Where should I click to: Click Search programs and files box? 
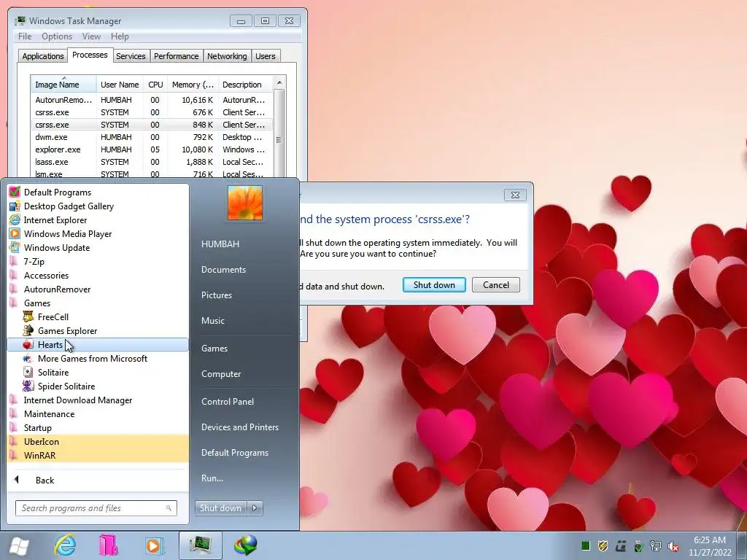click(96, 508)
